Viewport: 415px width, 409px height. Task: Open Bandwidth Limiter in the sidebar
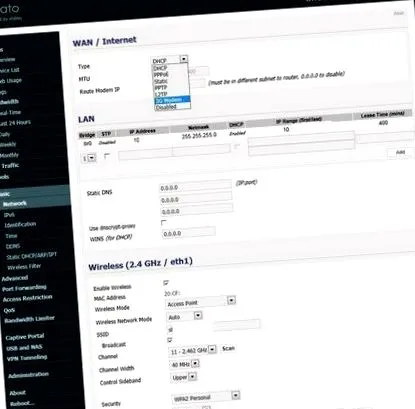29,319
